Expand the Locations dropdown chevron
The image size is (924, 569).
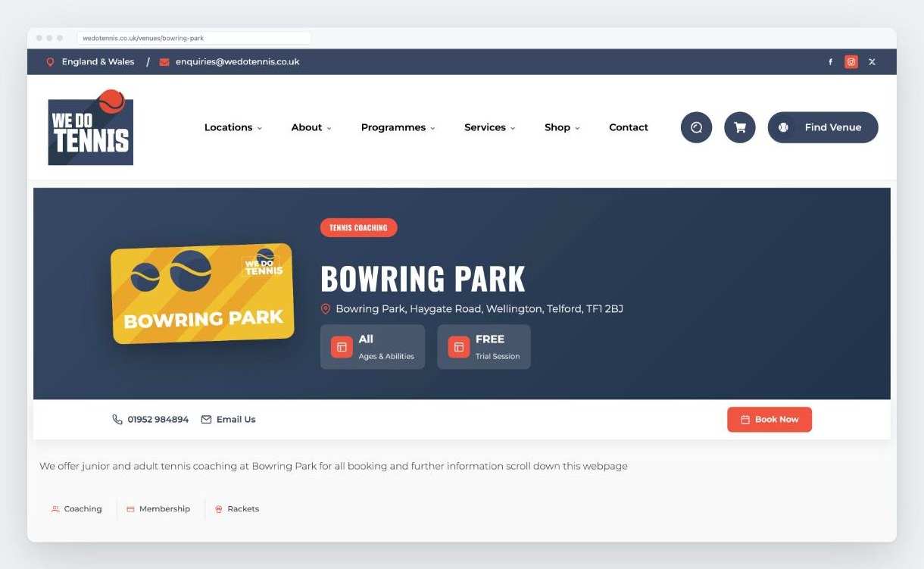click(x=260, y=128)
